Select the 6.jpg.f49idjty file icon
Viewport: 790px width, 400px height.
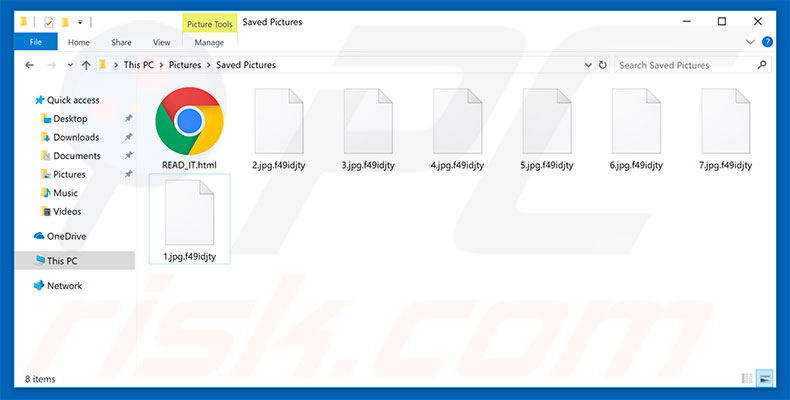pos(636,121)
